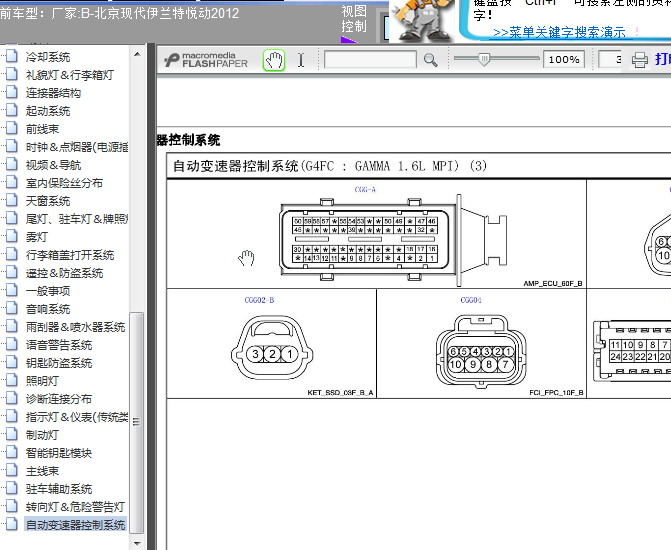Screen dimensions: 671x550
Task: Click the document icon beside 雾灯
Action: point(12,236)
